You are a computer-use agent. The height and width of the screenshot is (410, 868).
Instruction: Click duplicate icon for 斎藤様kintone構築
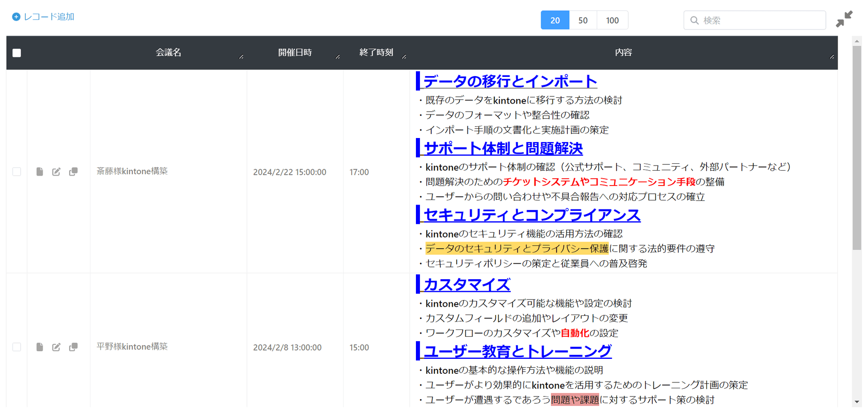(x=73, y=172)
